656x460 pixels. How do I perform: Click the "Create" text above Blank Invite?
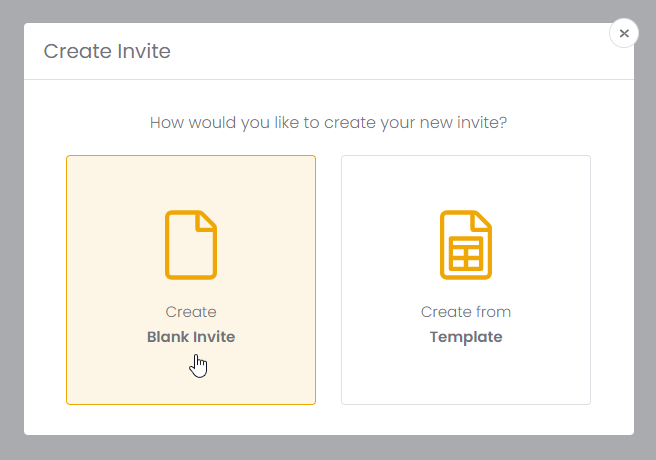click(x=191, y=312)
